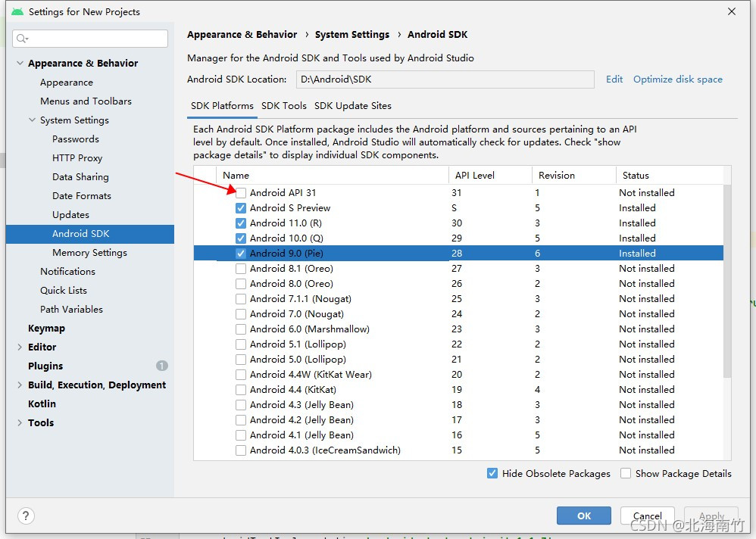Uncheck Android 11.0 (R) checkbox
756x539 pixels.
coord(241,223)
